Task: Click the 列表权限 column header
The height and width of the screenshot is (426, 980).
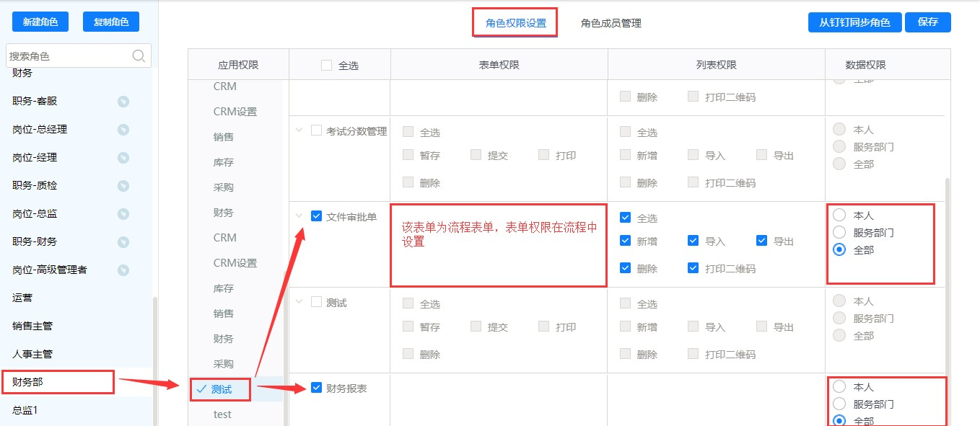Action: 717,65
